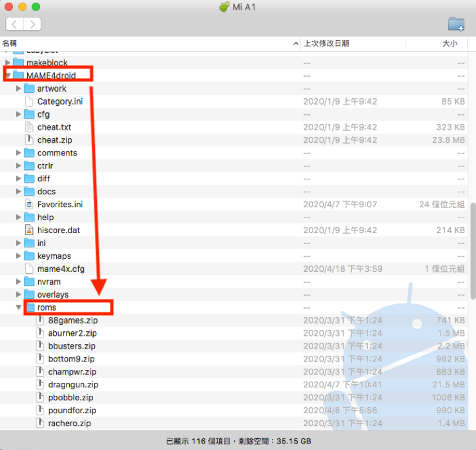
Task: Select the pbobble.zip file name
Action: pos(71,398)
